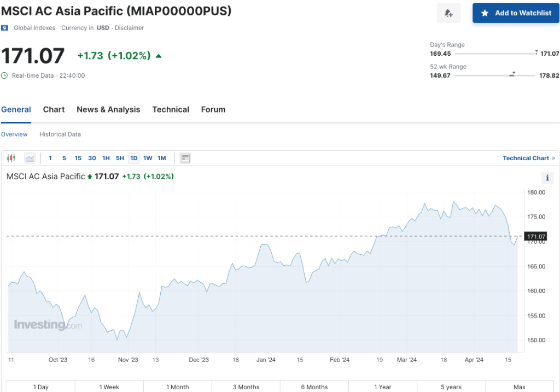Click the green up-arrow next to +1.02%
This screenshot has height=392, width=560.
click(159, 56)
